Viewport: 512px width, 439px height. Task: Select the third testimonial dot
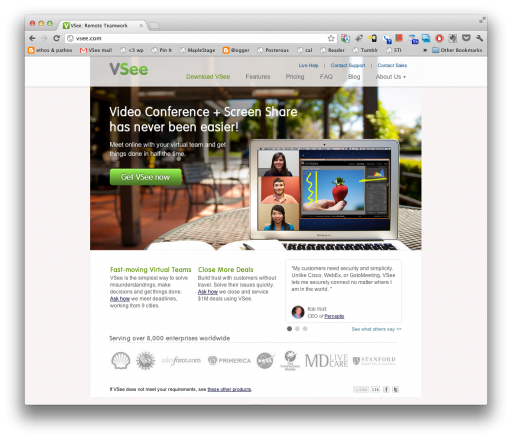click(x=305, y=329)
